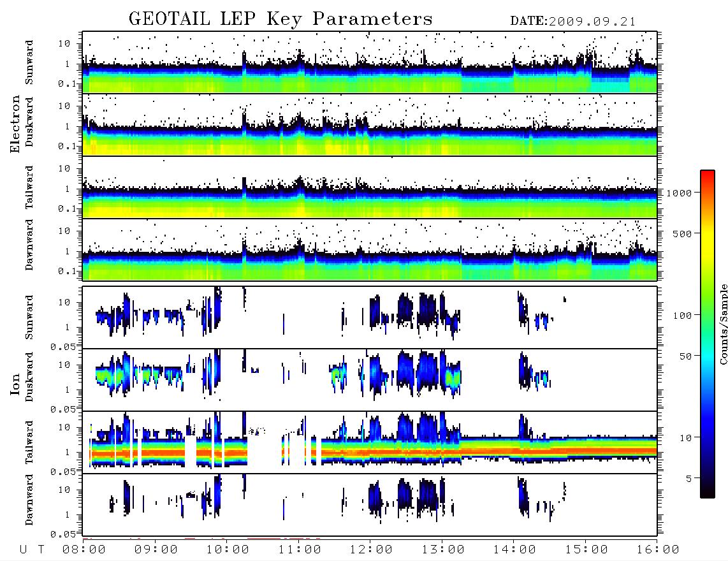Screen dimensions: 728x561
Task: Click the 09:00 time axis tick label
Action: (156, 550)
